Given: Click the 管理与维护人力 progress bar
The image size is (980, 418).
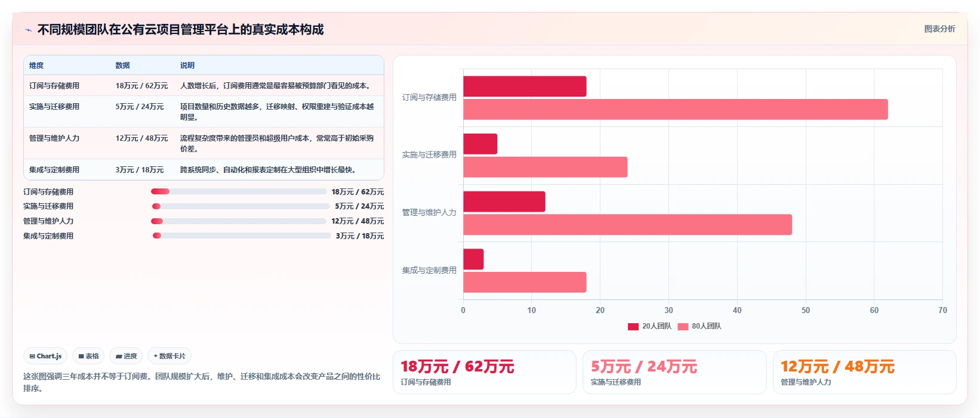Looking at the screenshot, I should tap(239, 221).
